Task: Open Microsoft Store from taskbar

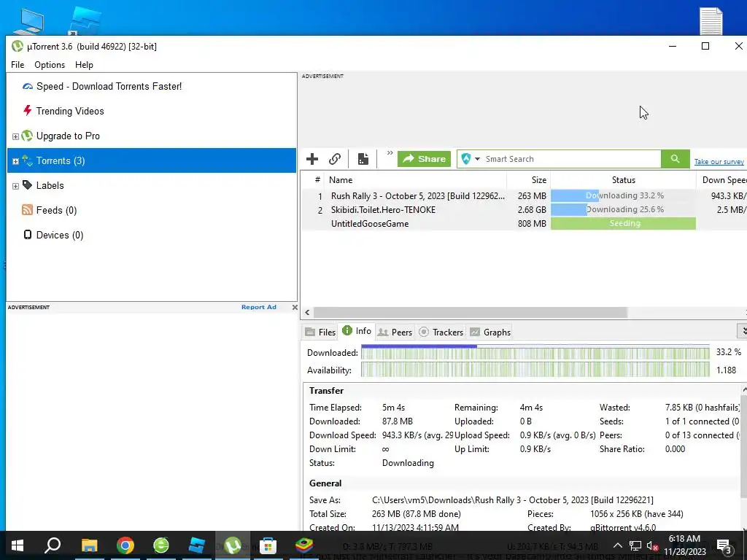Action: coord(268,545)
